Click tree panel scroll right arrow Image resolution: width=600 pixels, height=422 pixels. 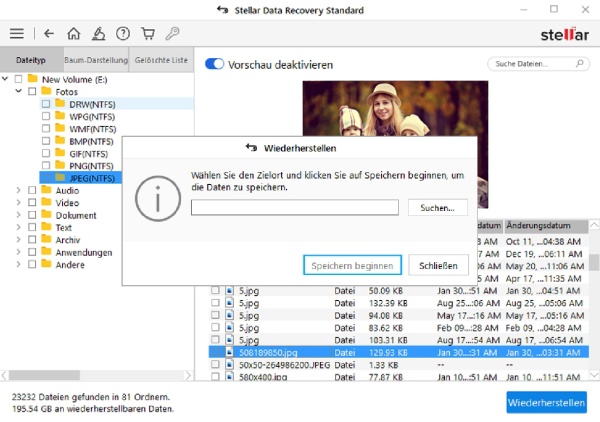click(x=188, y=375)
